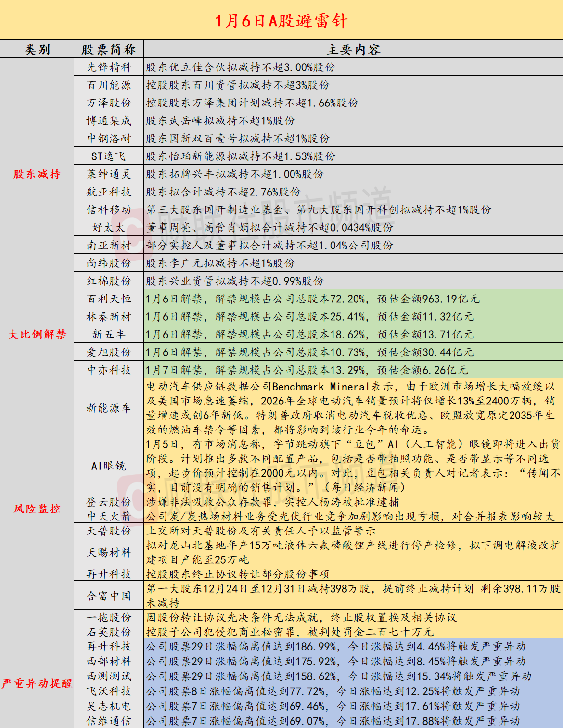The image size is (563, 728).
Task: Select the 好太太 stock name
Action: point(109,227)
